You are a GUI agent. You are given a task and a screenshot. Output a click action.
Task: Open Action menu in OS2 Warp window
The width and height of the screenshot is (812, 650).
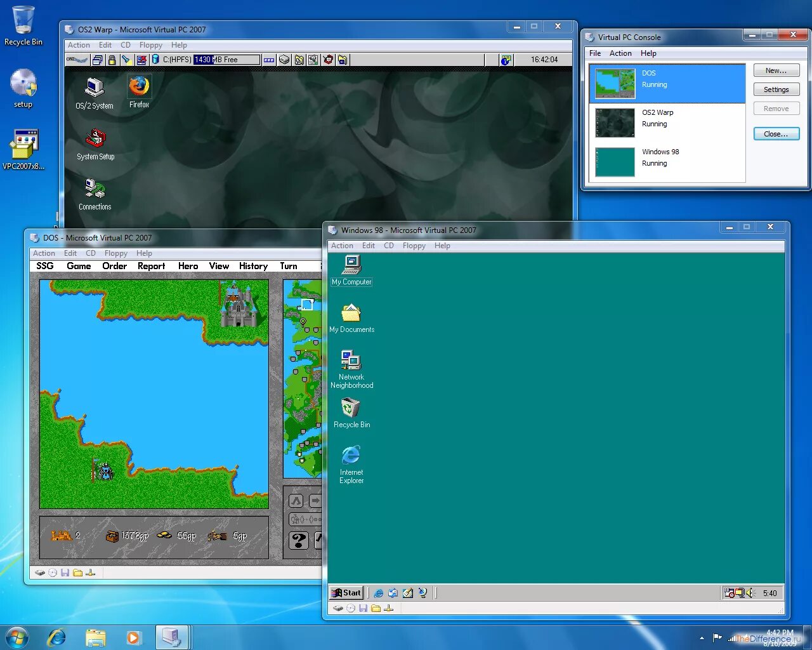[x=79, y=45]
